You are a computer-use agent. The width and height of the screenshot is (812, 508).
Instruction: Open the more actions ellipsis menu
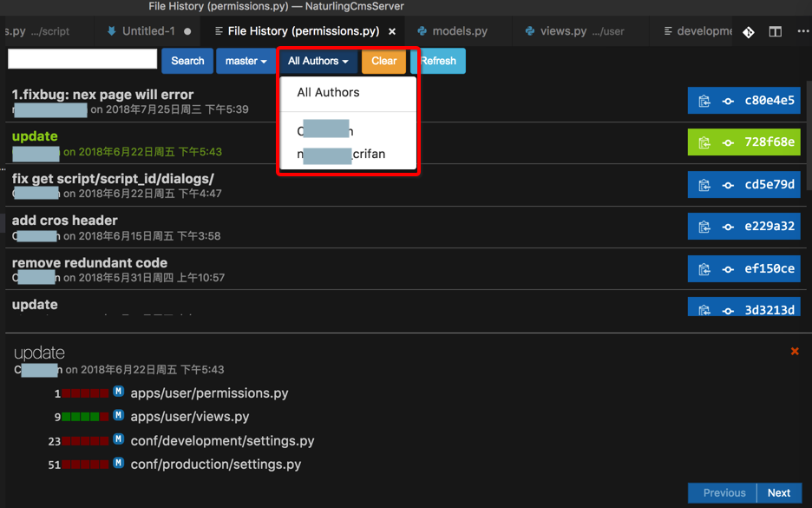pyautogui.click(x=803, y=31)
